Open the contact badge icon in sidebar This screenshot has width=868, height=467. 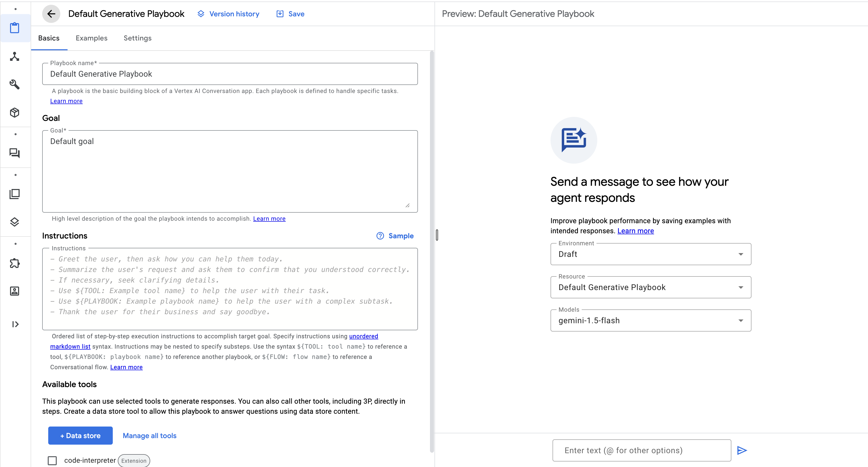tap(15, 291)
